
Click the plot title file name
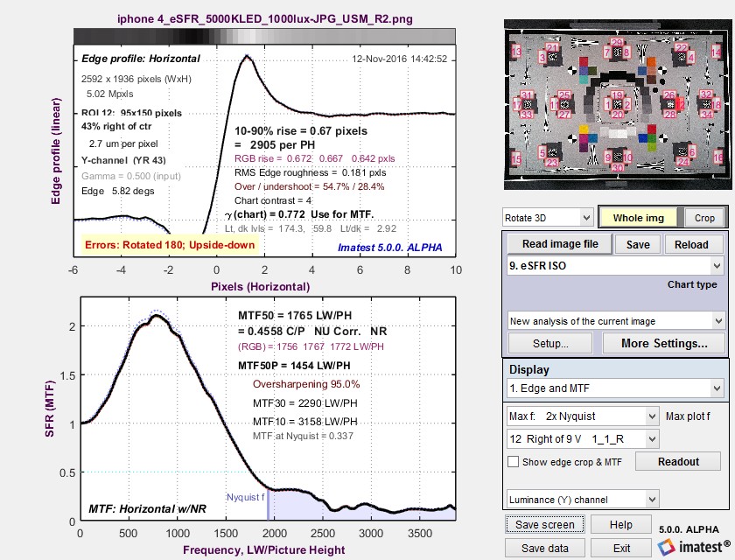tap(265, 19)
